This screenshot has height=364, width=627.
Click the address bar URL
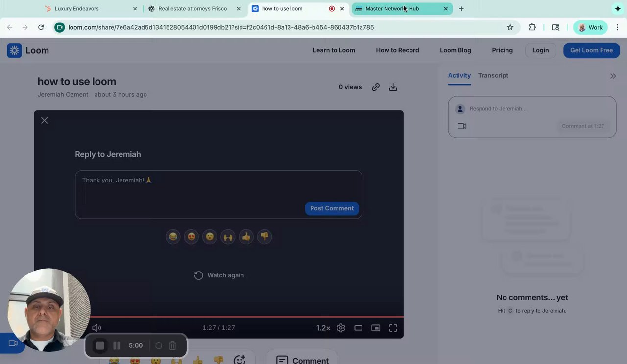(221, 27)
